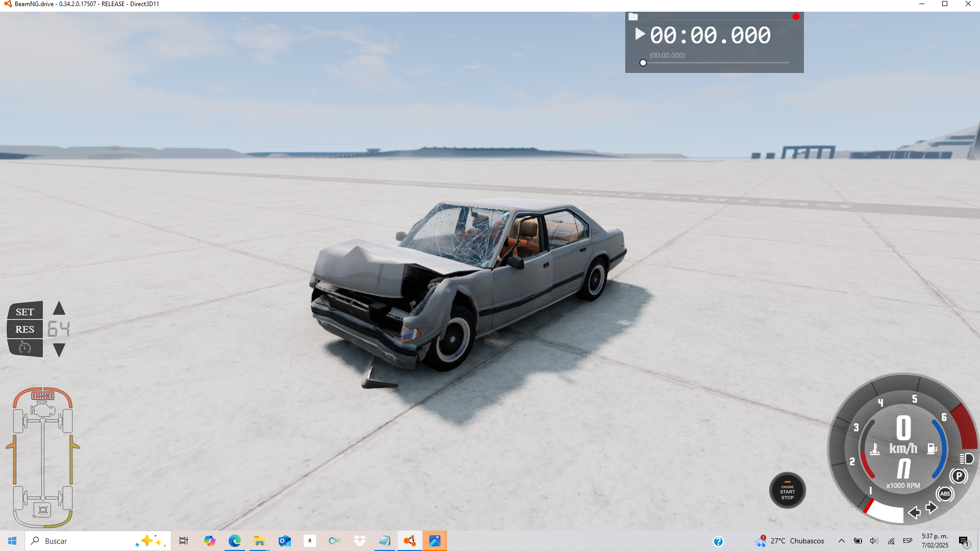Toggle the headlights indicator icon
Viewport: 980px width, 551px height.
966,459
